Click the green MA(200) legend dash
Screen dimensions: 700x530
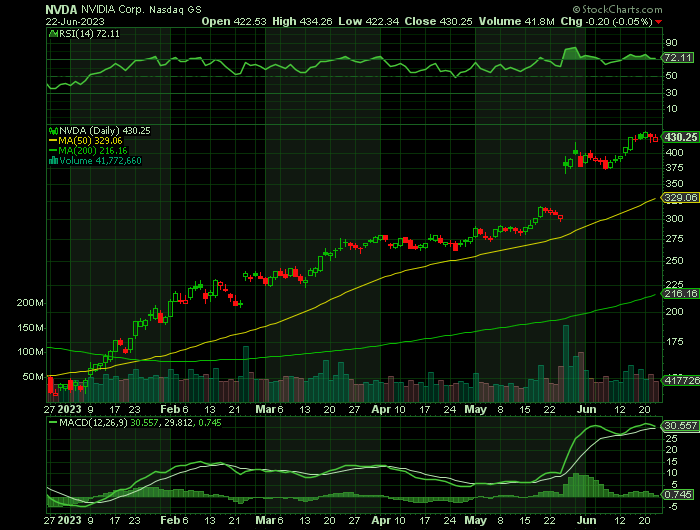53,151
